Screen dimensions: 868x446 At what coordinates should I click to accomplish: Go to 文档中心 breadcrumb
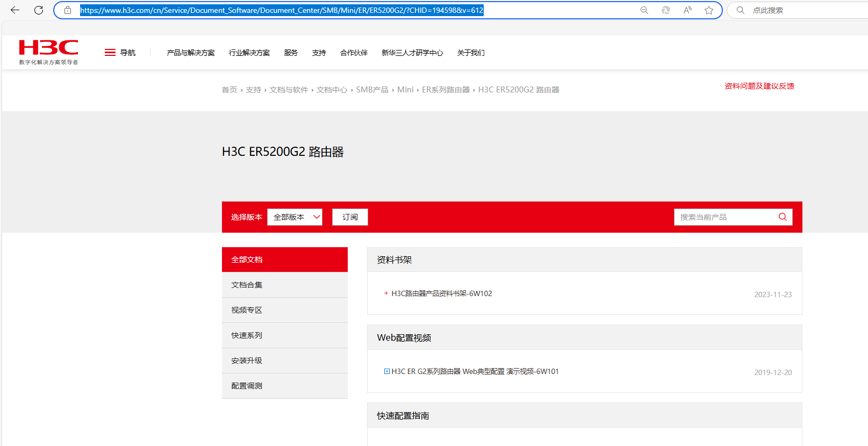pyautogui.click(x=332, y=90)
